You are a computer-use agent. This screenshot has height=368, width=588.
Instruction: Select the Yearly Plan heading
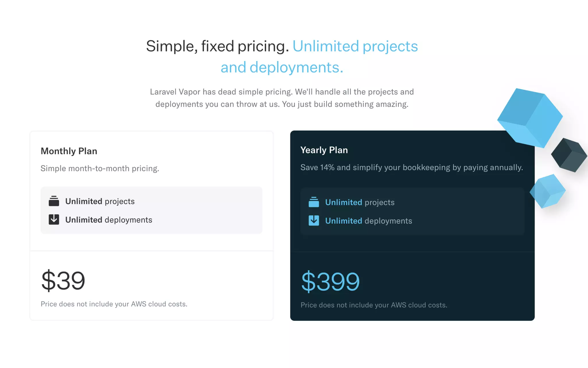pyautogui.click(x=324, y=150)
